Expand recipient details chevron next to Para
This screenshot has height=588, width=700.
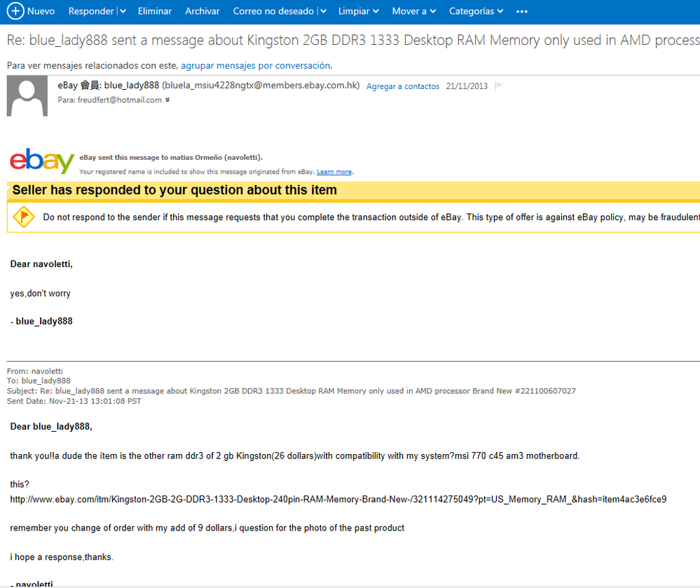click(167, 100)
